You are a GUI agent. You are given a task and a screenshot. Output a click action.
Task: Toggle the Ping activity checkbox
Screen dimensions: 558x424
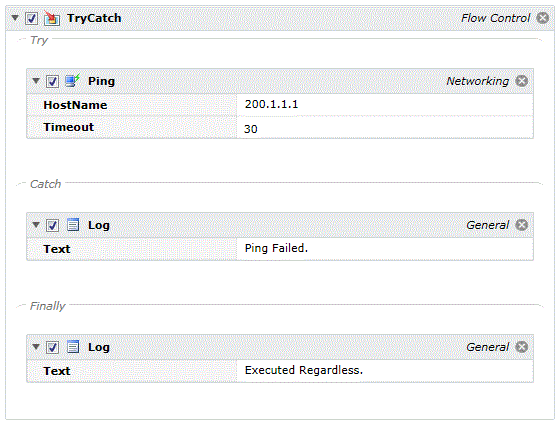52,81
